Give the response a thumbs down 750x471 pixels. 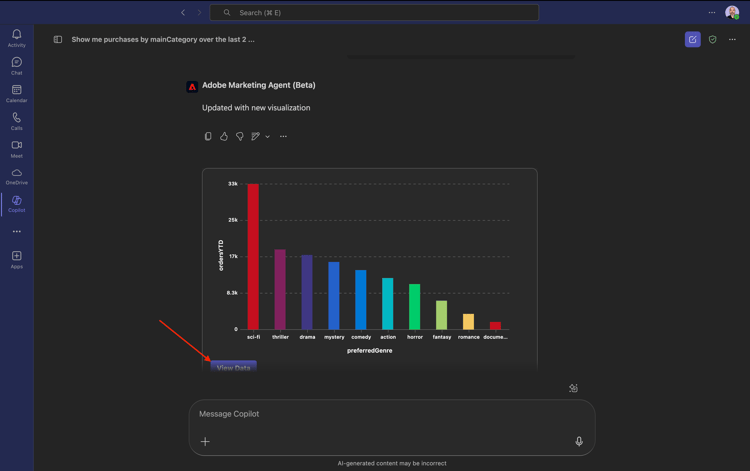[240, 136]
